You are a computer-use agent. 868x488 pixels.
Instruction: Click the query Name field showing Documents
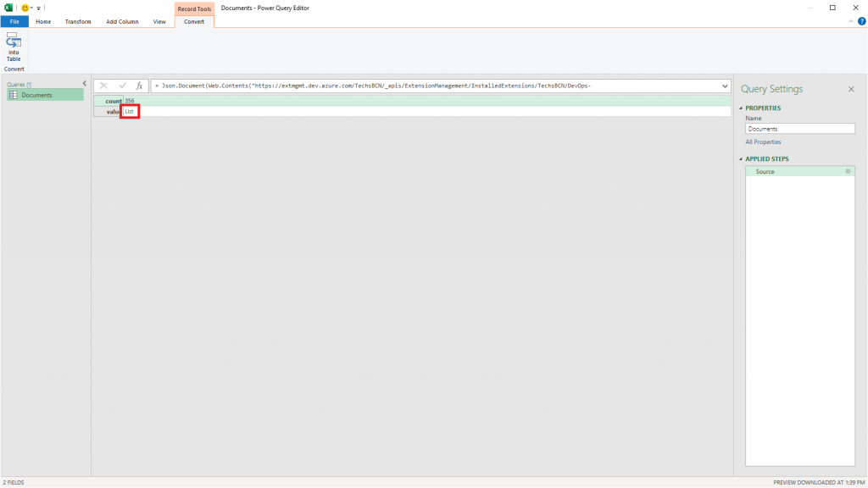pyautogui.click(x=799, y=128)
